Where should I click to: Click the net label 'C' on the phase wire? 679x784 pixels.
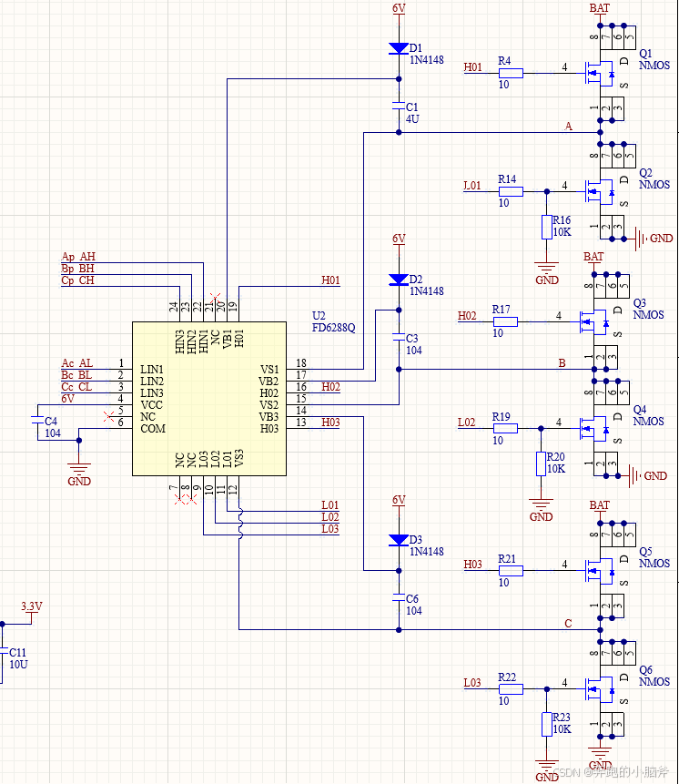pos(568,624)
